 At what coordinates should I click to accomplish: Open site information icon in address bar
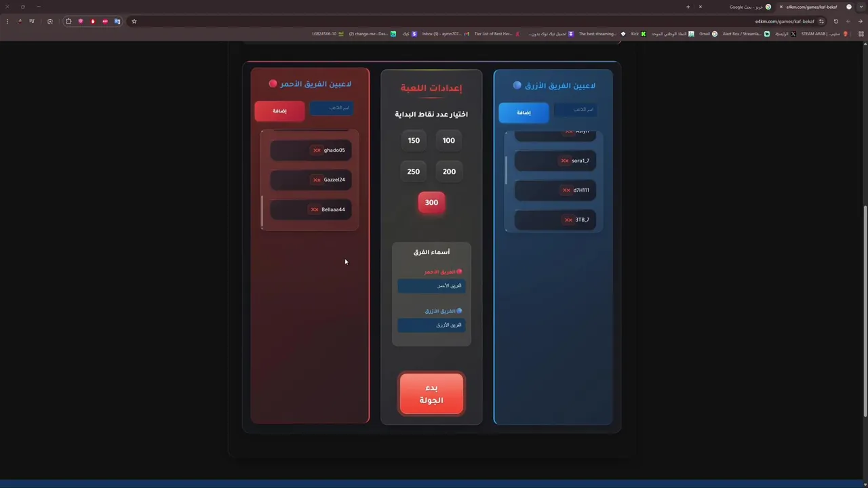[x=821, y=21]
